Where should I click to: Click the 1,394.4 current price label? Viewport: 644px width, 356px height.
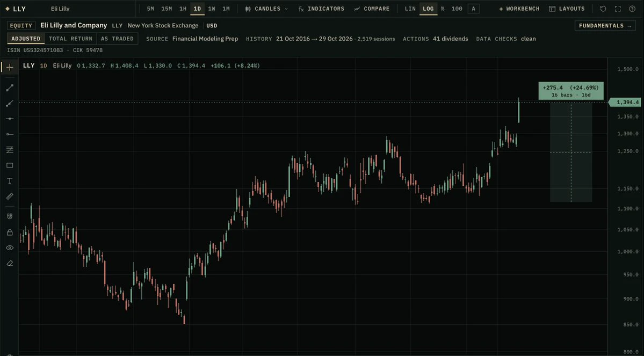click(624, 102)
